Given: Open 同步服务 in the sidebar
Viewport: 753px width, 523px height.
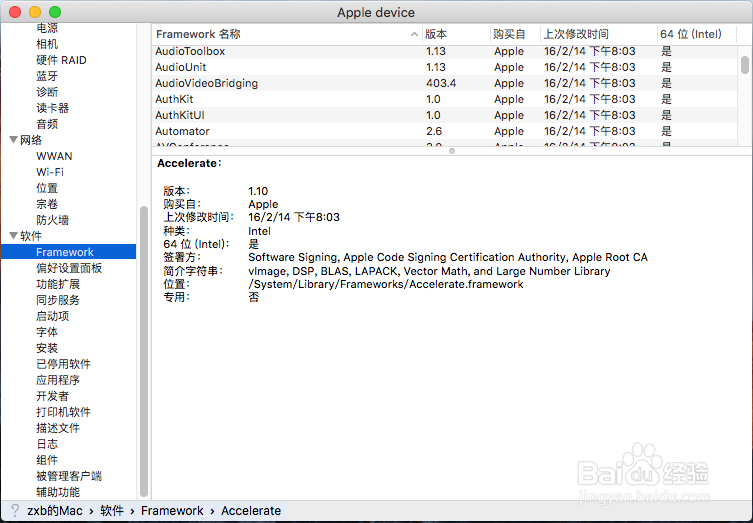Looking at the screenshot, I should [x=58, y=300].
